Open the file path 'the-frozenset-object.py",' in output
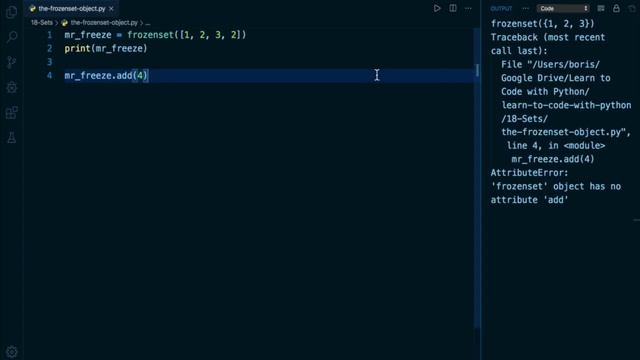The height and width of the screenshot is (360, 640). 566,132
